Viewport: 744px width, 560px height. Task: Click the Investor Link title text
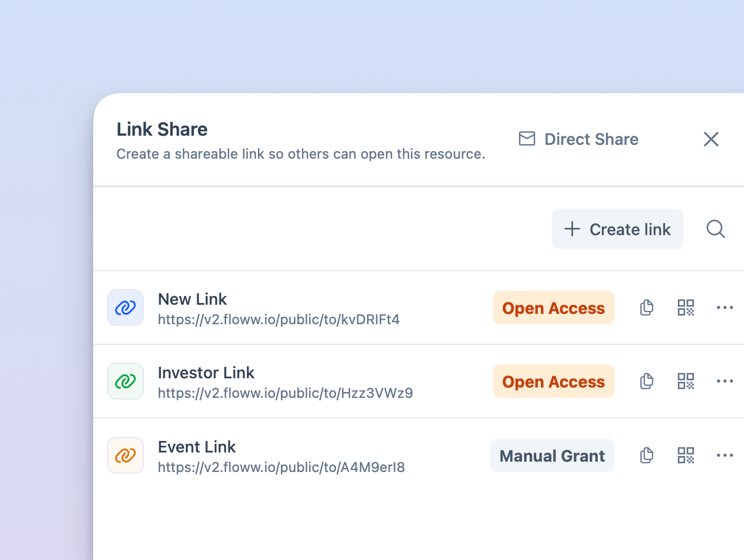click(x=206, y=373)
